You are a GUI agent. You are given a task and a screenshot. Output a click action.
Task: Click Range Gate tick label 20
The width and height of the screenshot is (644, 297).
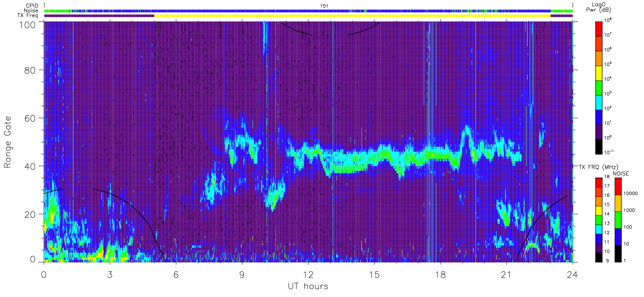pos(31,214)
